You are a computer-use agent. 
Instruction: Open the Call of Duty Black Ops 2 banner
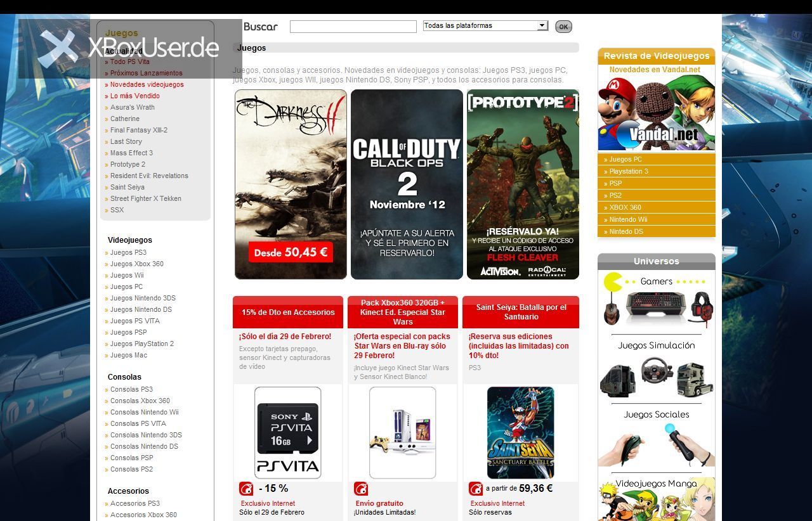click(x=407, y=184)
